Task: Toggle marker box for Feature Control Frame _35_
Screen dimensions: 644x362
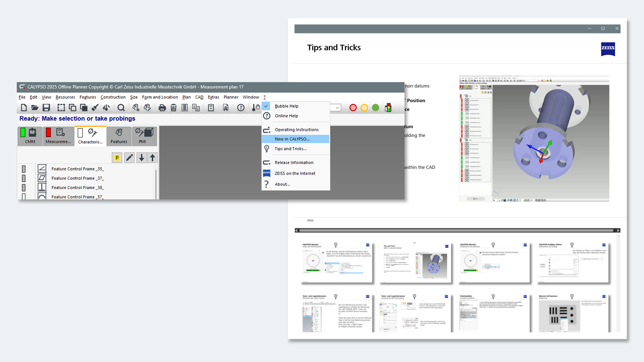Action: click(x=24, y=169)
